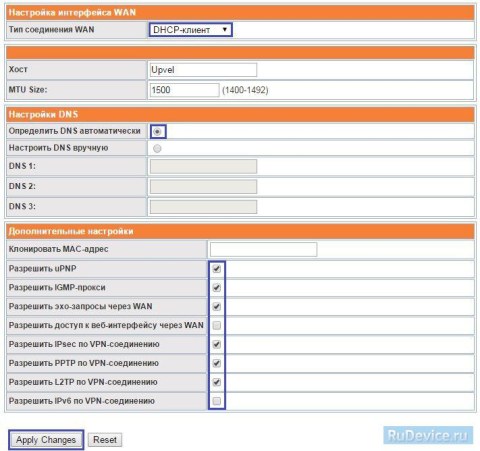The image size is (480, 451).
Task: Click the DNS 1 input field
Action: click(x=203, y=166)
